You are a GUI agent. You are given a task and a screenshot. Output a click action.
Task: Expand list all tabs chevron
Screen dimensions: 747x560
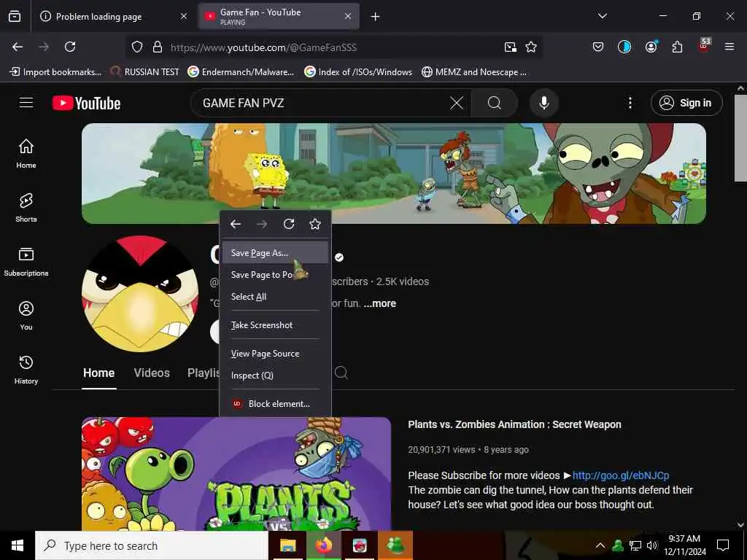pyautogui.click(x=602, y=16)
